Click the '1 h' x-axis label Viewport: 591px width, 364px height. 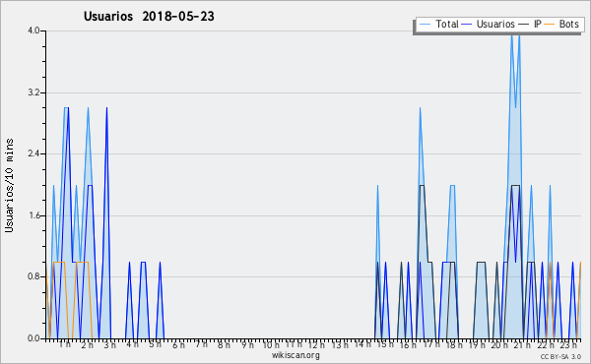click(65, 344)
